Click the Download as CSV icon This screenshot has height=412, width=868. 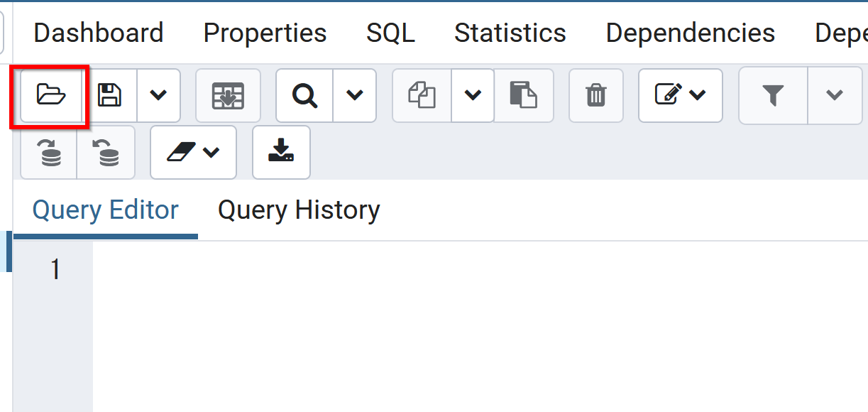[x=281, y=153]
